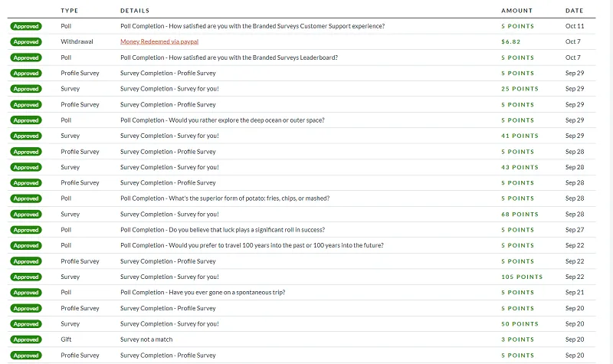Click the DETAILS column header
613x364 pixels.
pos(135,11)
